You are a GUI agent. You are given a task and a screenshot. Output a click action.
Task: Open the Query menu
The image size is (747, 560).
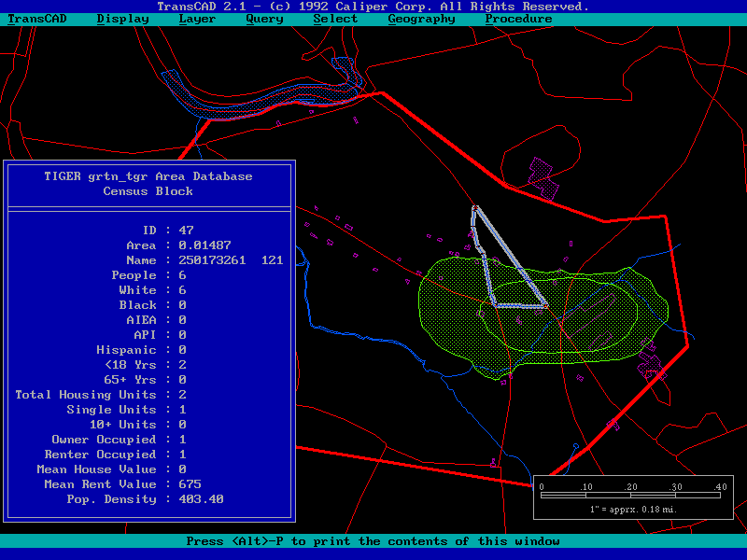[x=264, y=19]
